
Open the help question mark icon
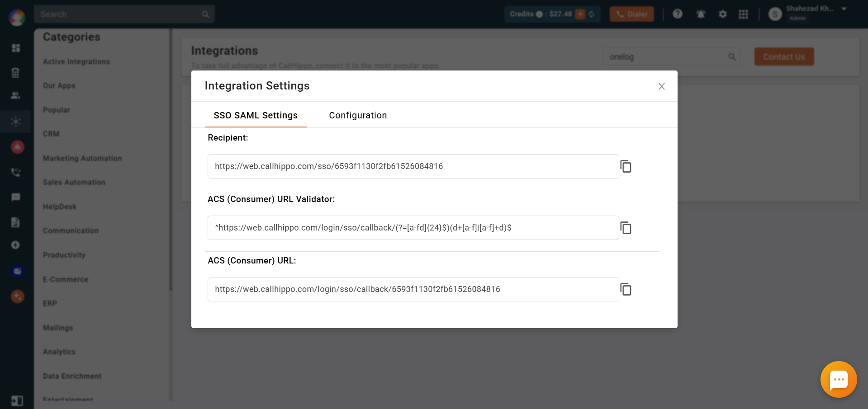[x=677, y=14]
